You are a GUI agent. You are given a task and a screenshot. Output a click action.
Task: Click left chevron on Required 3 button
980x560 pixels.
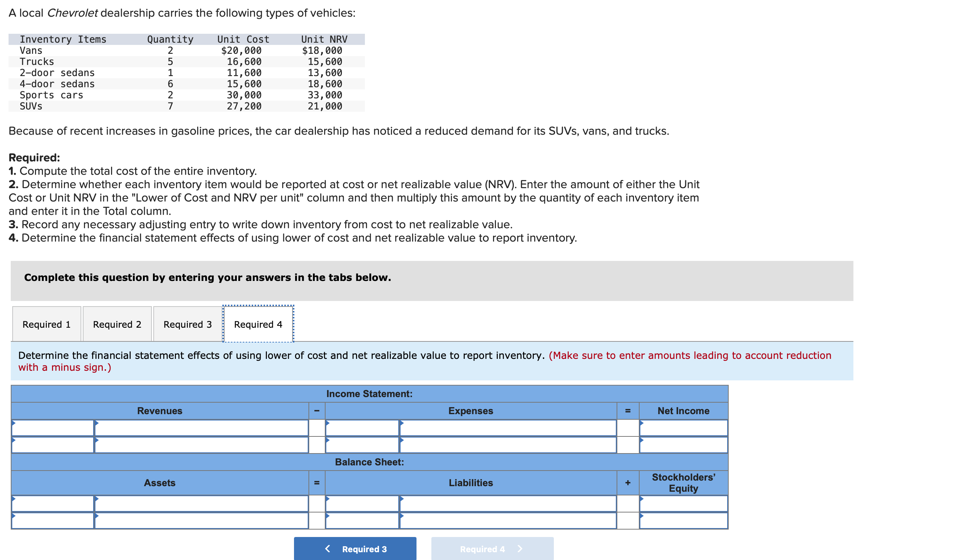(328, 549)
